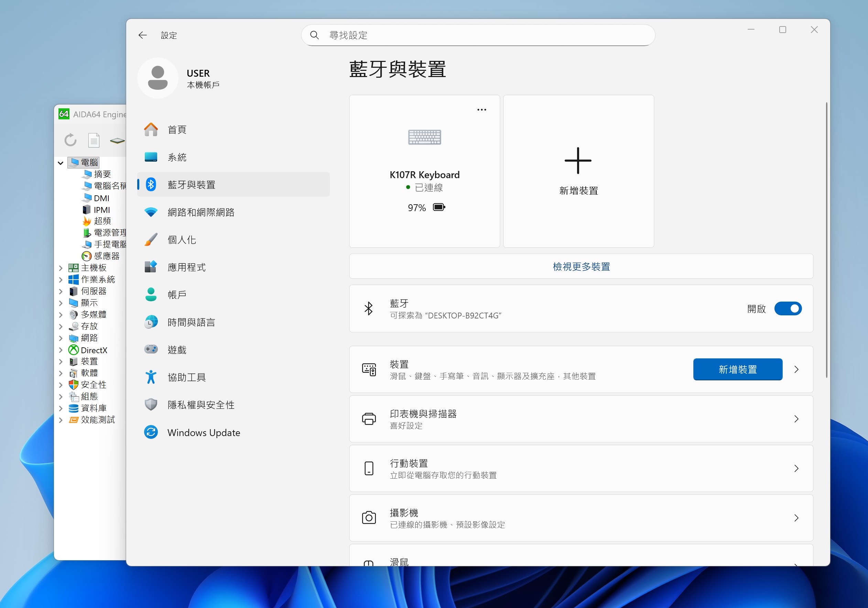The width and height of the screenshot is (868, 608).
Task: Click AIDA64 refresh toolbar icon
Action: [70, 140]
